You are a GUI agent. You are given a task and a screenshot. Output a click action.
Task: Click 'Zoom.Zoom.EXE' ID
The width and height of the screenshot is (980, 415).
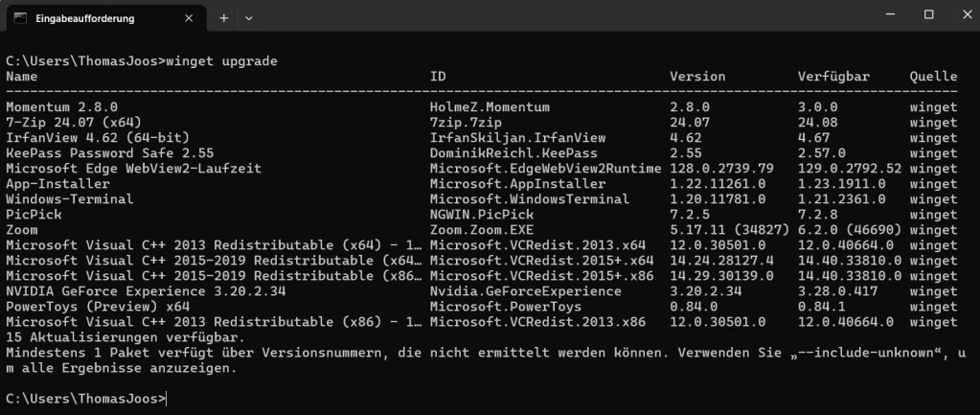click(x=482, y=229)
